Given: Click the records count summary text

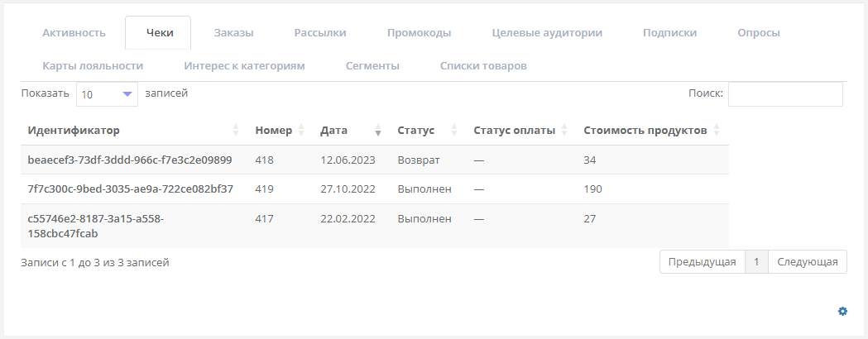Looking at the screenshot, I should 94,263.
